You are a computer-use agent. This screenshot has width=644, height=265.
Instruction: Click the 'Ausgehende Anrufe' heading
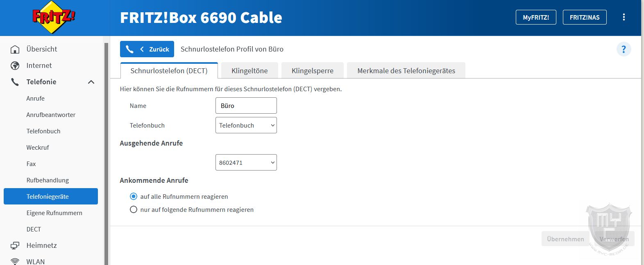(151, 143)
